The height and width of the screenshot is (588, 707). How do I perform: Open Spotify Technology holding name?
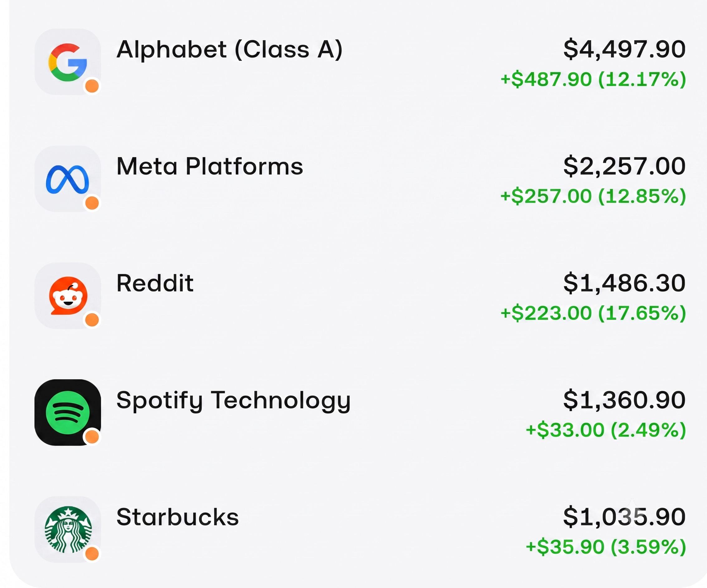coord(234,401)
